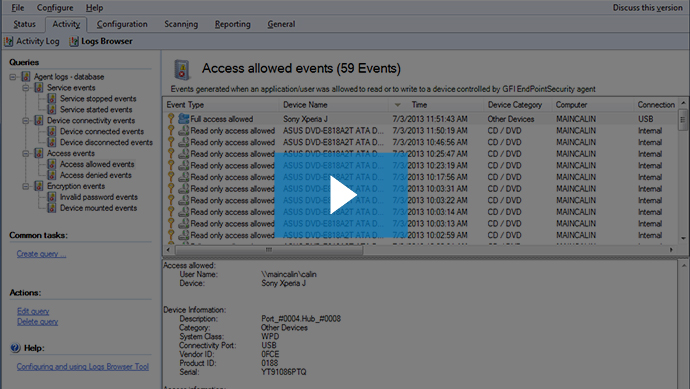Click the Access denied events icon
The image size is (690, 389).
52,175
